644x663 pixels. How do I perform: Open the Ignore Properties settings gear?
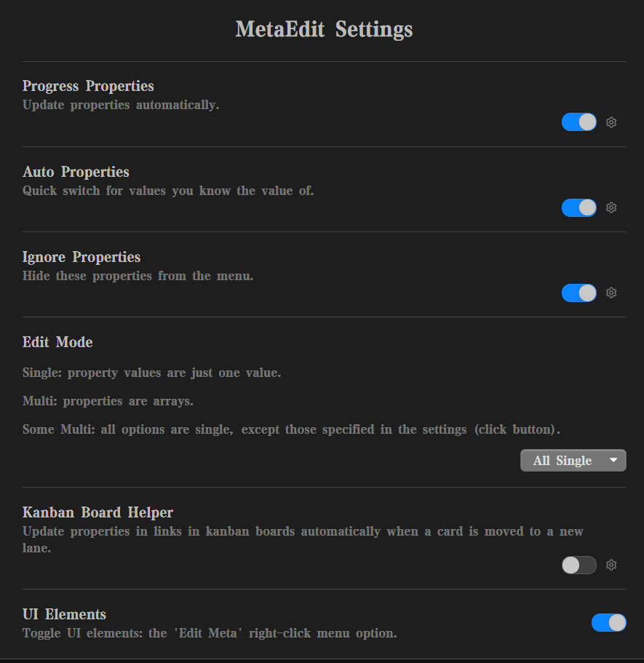coord(611,293)
